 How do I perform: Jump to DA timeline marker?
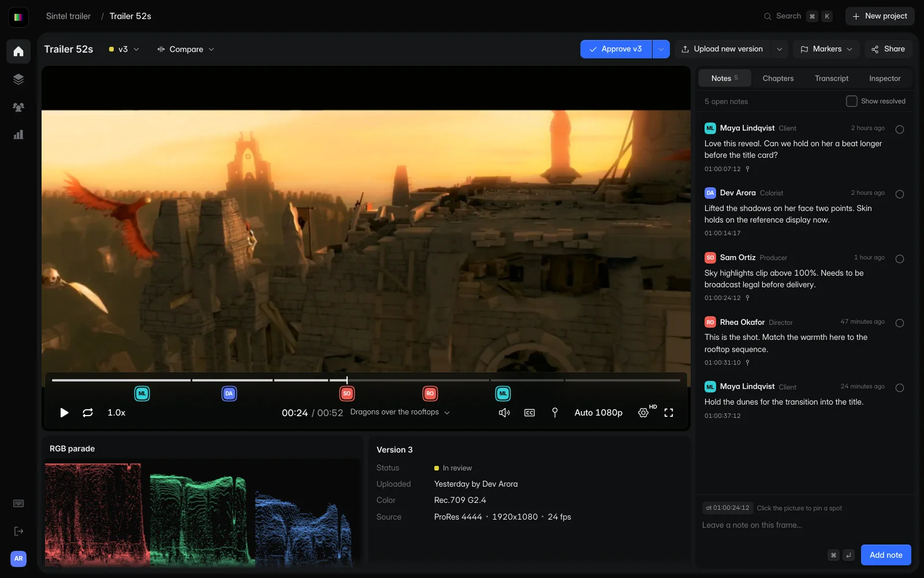coord(229,394)
